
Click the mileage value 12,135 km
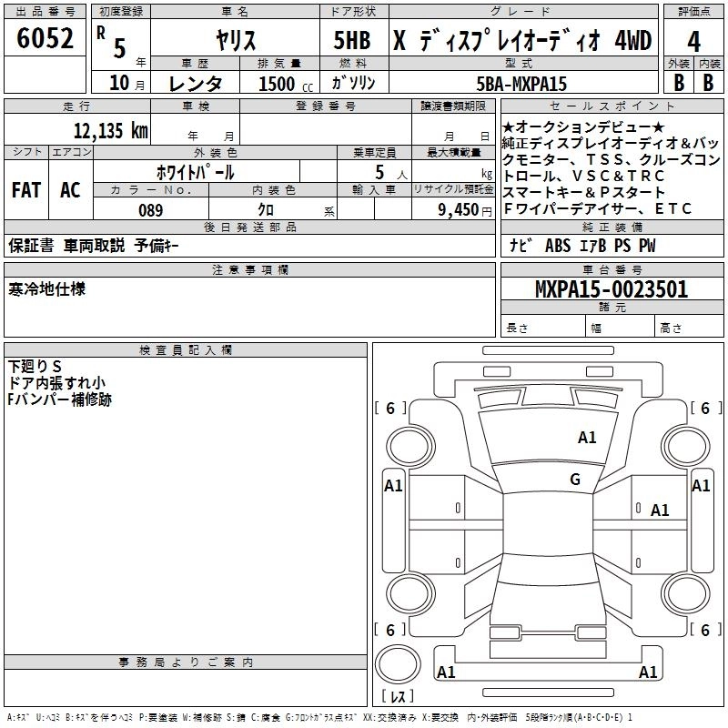110,130
